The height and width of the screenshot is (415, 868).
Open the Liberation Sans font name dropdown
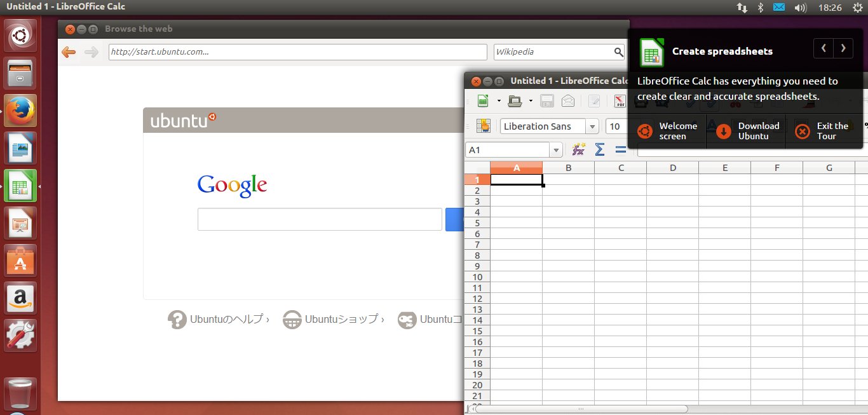pyautogui.click(x=592, y=126)
